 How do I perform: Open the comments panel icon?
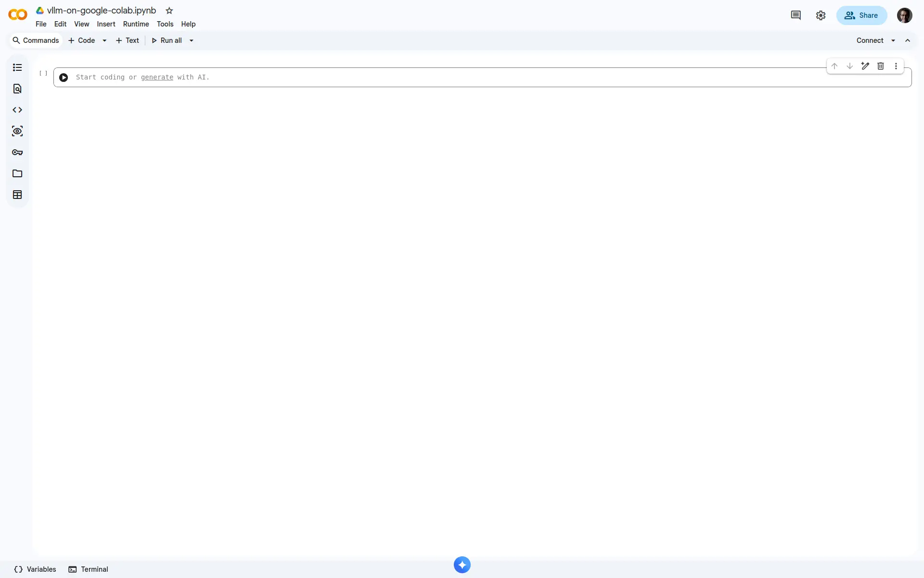(x=796, y=15)
